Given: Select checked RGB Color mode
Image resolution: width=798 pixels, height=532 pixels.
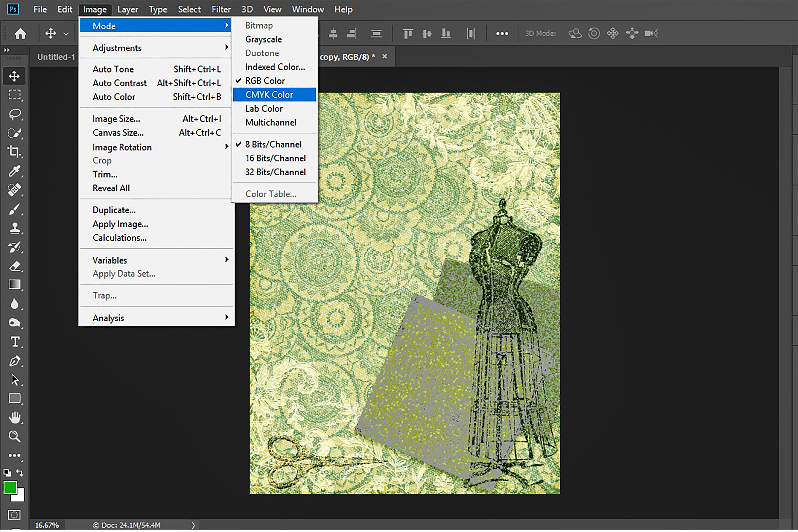Looking at the screenshot, I should (x=265, y=81).
